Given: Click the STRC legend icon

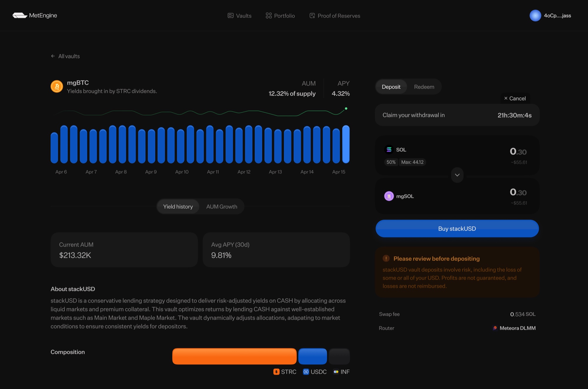Looking at the screenshot, I should (x=276, y=372).
